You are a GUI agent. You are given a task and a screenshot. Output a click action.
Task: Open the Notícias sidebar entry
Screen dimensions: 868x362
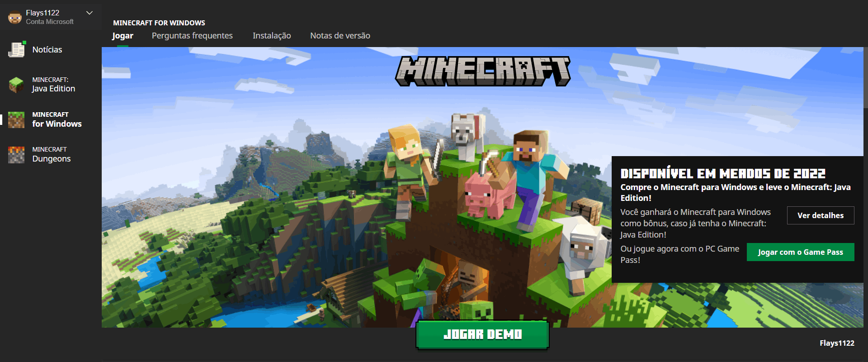click(47, 50)
